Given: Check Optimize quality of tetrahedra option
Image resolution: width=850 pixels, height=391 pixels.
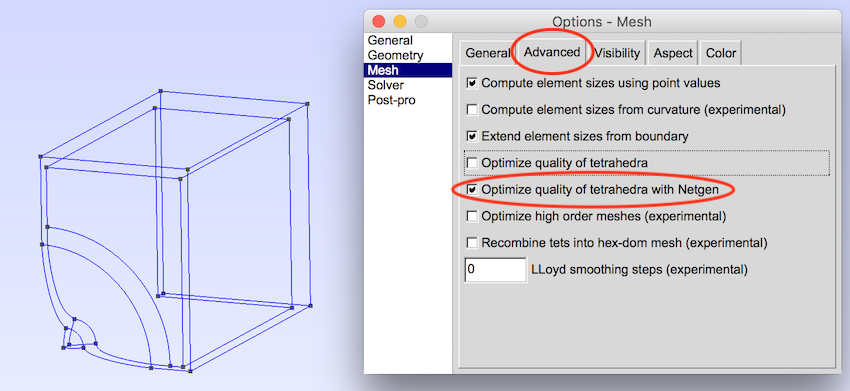Looking at the screenshot, I should tap(472, 163).
